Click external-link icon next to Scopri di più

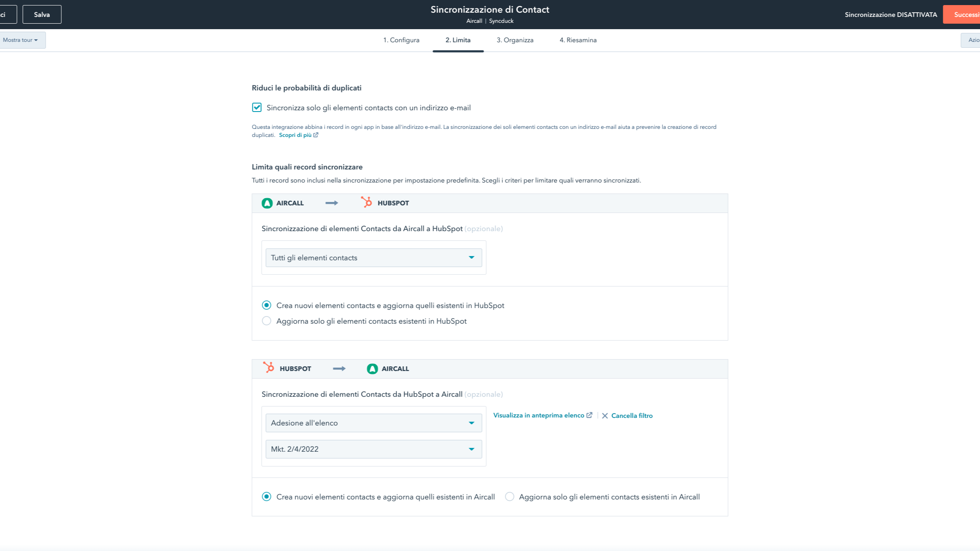(316, 135)
